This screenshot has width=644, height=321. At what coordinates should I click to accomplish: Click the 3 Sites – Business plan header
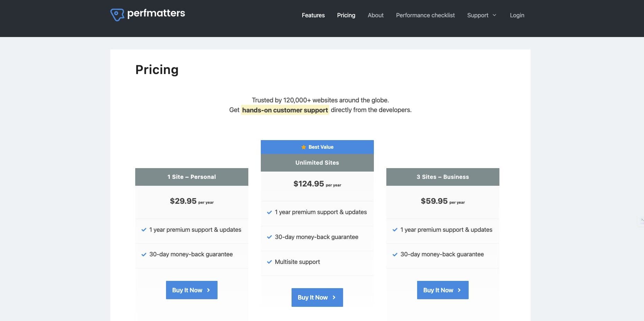[x=443, y=177]
